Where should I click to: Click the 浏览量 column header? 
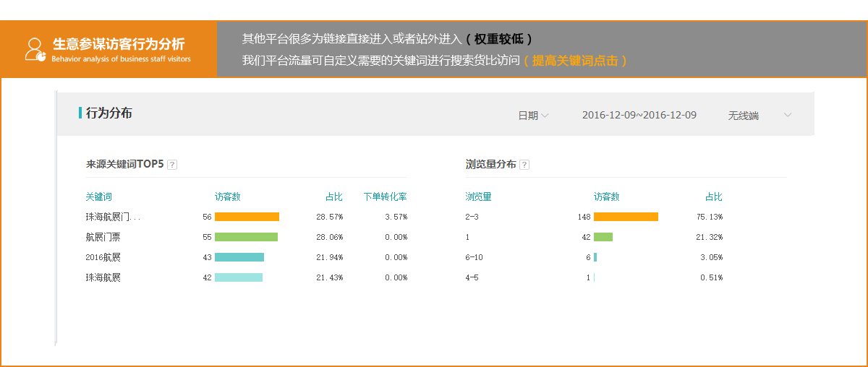click(478, 197)
